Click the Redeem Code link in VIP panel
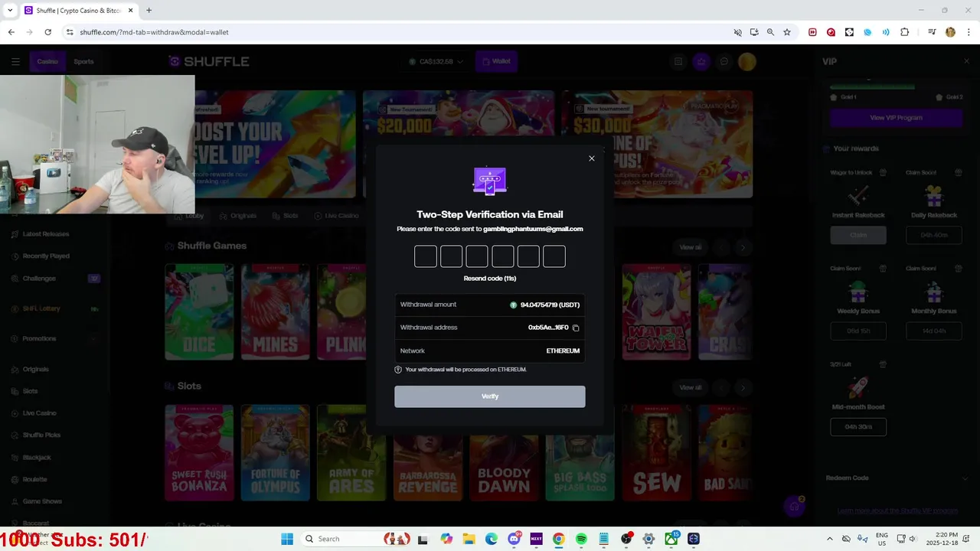 point(847,478)
